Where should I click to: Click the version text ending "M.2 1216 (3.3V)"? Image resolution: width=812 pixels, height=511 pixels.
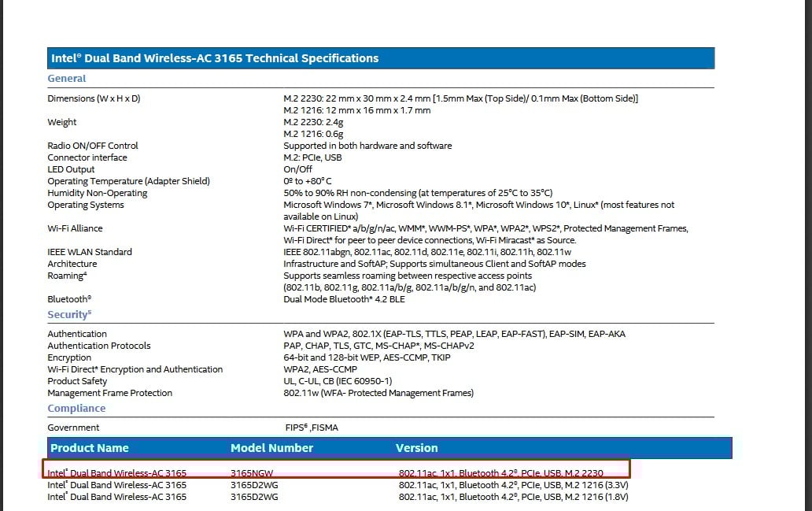(x=513, y=485)
